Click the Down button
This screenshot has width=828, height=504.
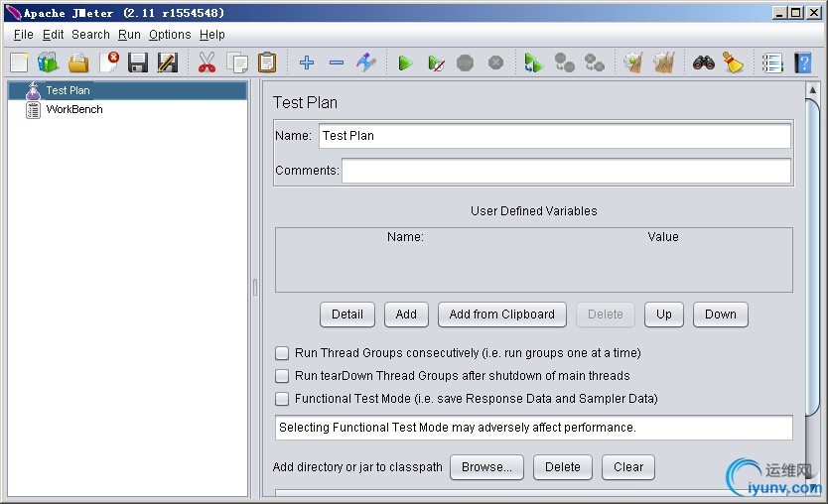pyautogui.click(x=720, y=315)
